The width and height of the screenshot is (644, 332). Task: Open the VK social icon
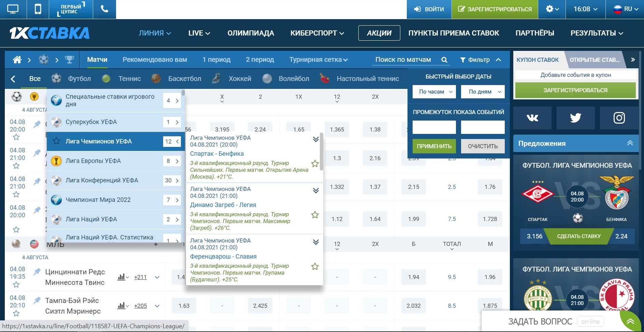pyautogui.click(x=532, y=118)
